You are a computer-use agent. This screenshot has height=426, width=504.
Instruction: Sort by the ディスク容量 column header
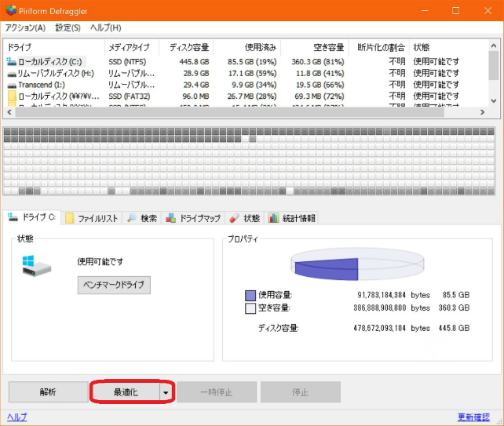186,48
